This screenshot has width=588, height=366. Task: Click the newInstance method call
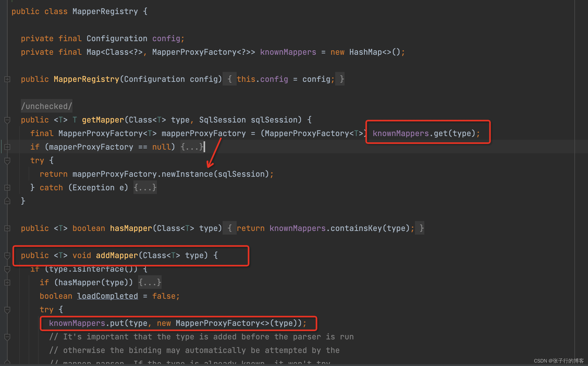(187, 174)
